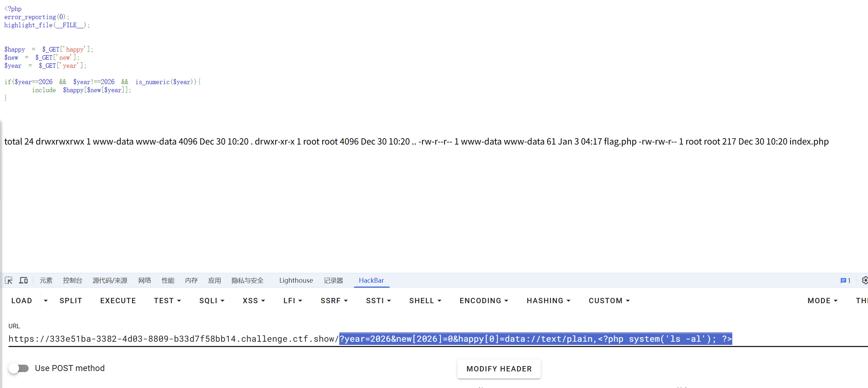Click the issues message counter icon
The width and height of the screenshot is (868, 388).
[845, 280]
